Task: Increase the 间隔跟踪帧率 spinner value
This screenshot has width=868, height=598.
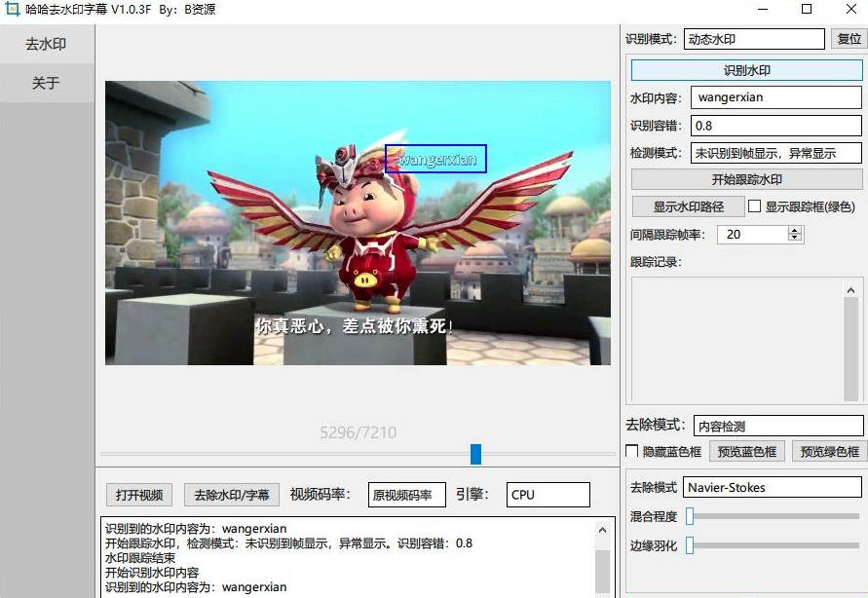Action: 795,231
